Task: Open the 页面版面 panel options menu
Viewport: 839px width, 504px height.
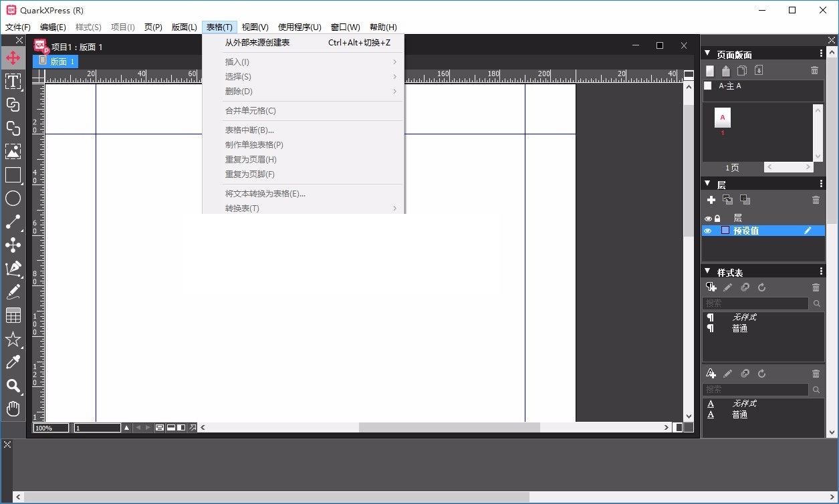Action: (x=822, y=53)
